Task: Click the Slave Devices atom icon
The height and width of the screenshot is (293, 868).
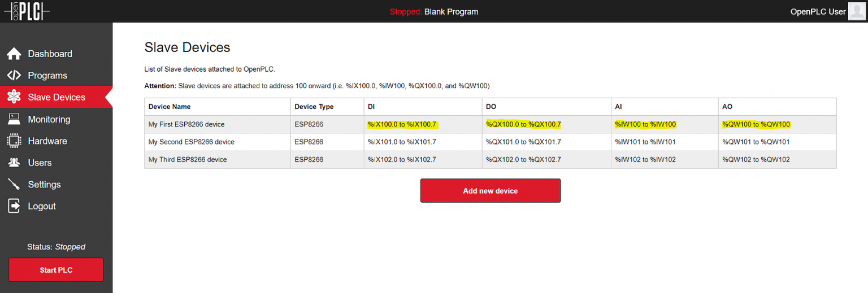Action: (14, 97)
